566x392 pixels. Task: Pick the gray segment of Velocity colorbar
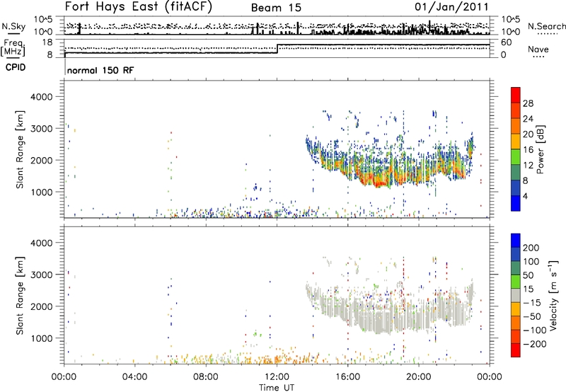(x=516, y=295)
